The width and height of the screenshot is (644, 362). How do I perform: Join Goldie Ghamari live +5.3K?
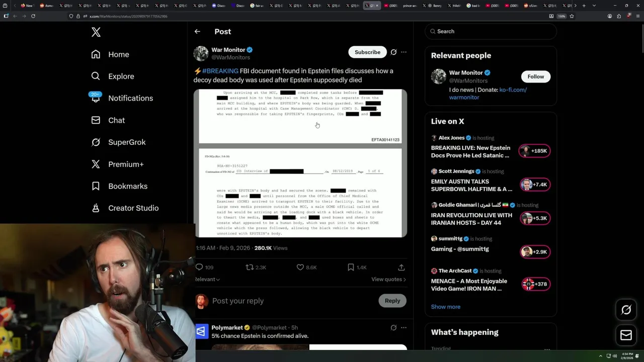[x=535, y=218]
